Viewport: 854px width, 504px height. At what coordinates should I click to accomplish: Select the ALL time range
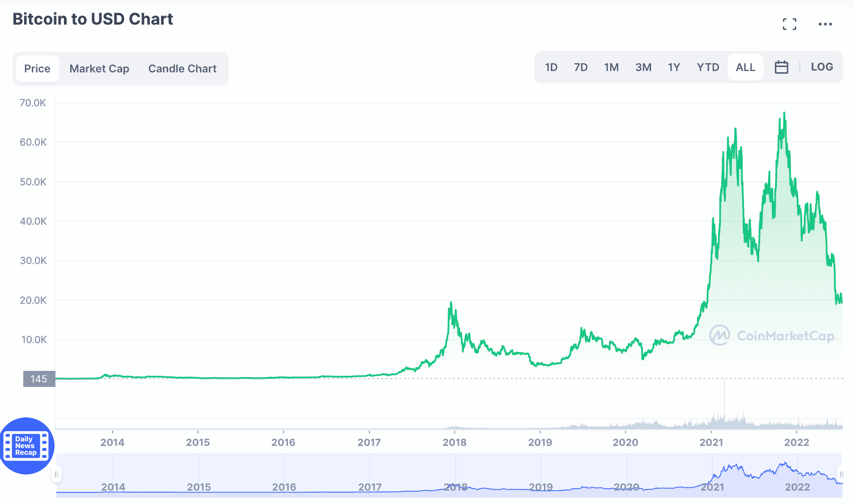745,67
